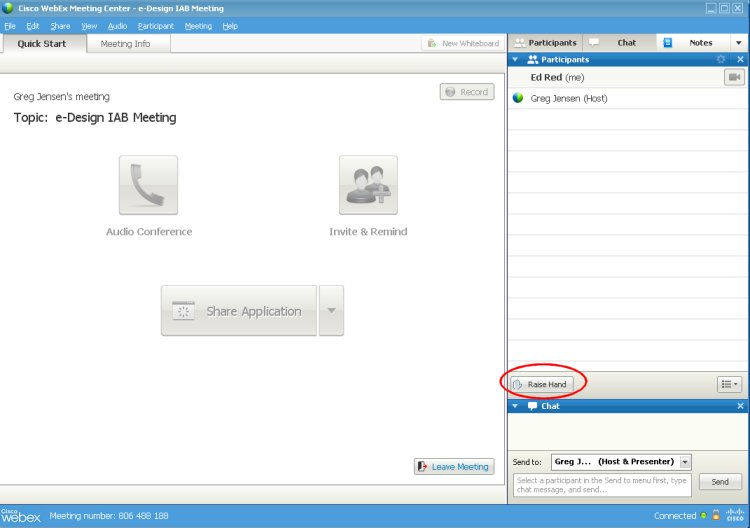Open the View menu
Screen dimensions: 750x528
click(89, 26)
